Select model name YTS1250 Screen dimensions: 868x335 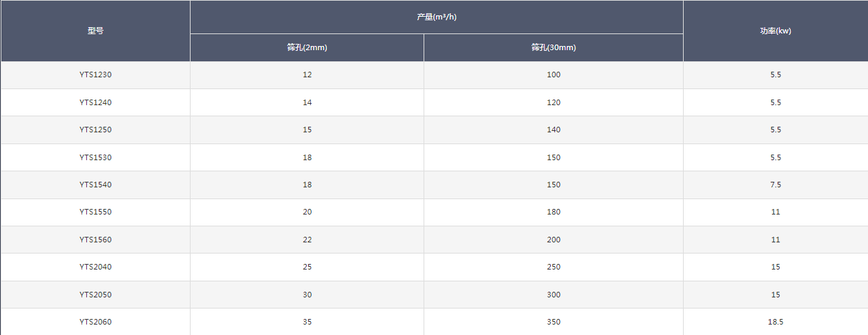pos(95,130)
